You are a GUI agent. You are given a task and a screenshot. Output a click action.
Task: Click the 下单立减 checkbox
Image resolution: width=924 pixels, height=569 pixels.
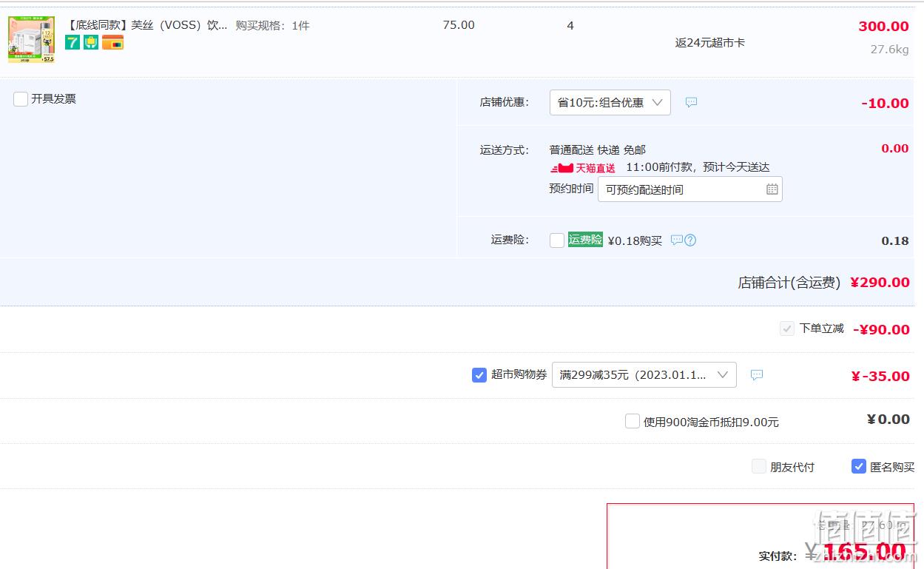click(x=787, y=329)
